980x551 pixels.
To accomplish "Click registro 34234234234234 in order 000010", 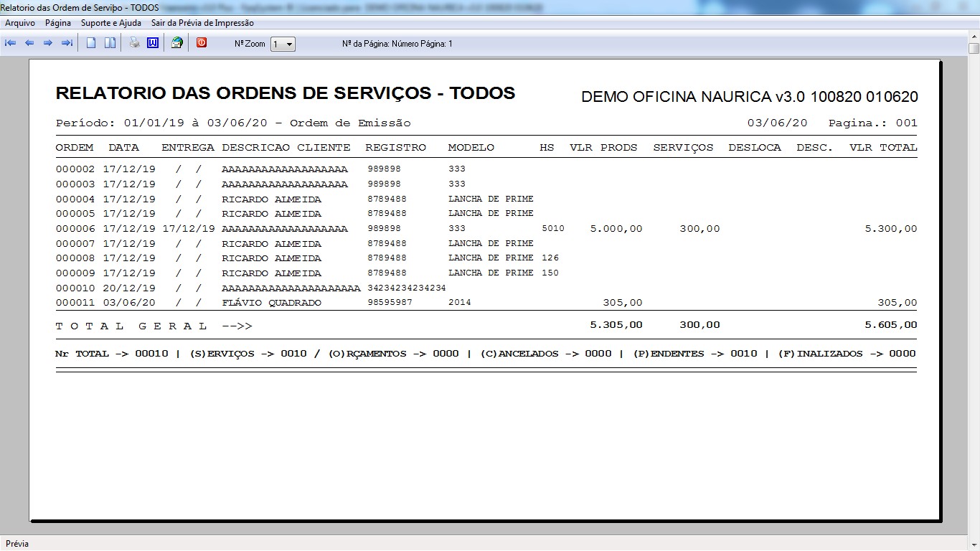I will 407,288.
